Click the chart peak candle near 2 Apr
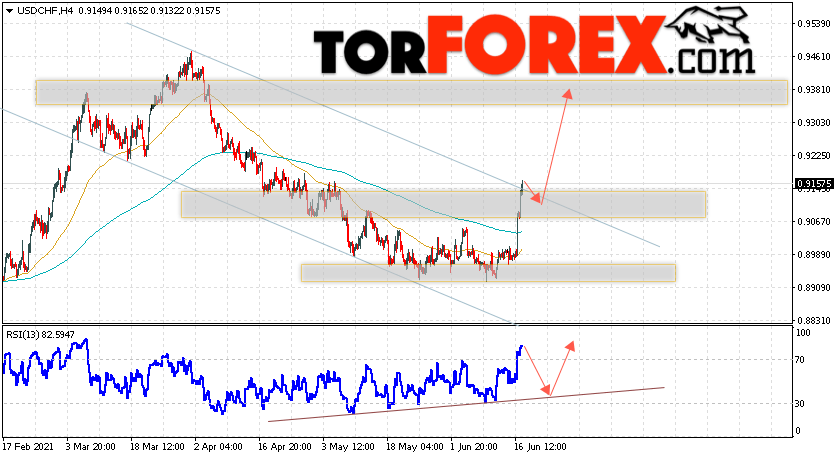 (191, 61)
